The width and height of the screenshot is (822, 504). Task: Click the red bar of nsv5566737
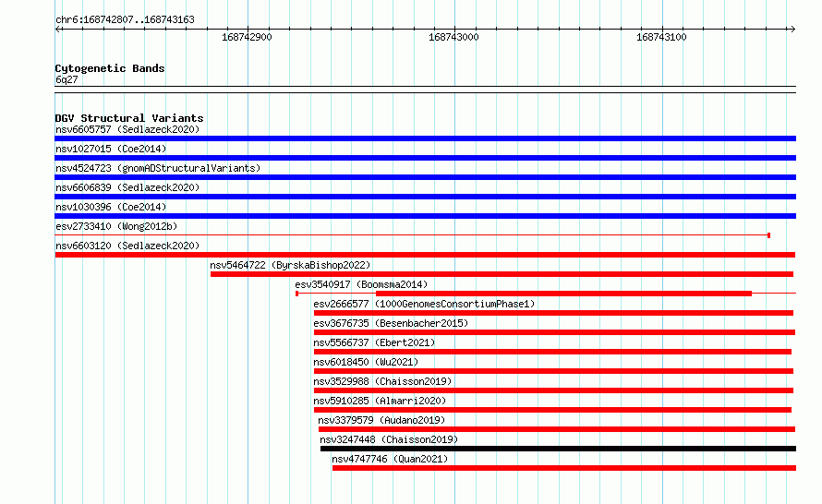[x=552, y=352]
